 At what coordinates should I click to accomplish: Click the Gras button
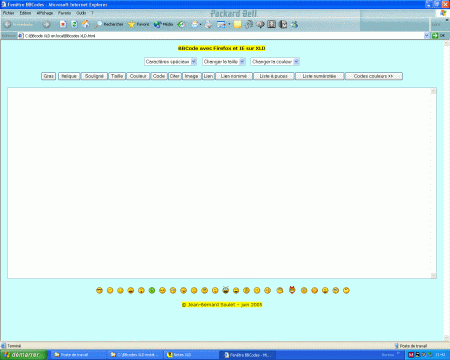pos(49,76)
